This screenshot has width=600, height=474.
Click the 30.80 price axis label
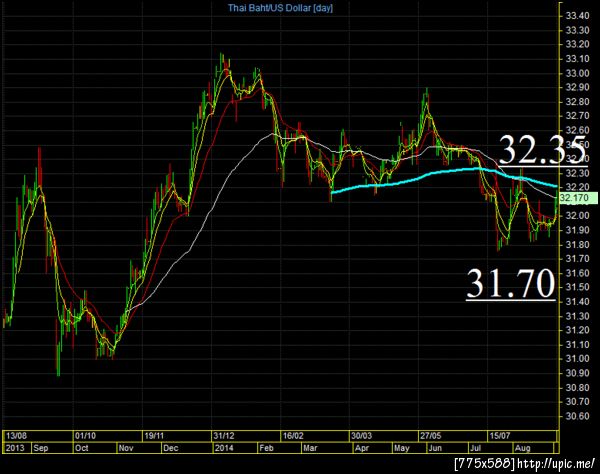tap(577, 387)
